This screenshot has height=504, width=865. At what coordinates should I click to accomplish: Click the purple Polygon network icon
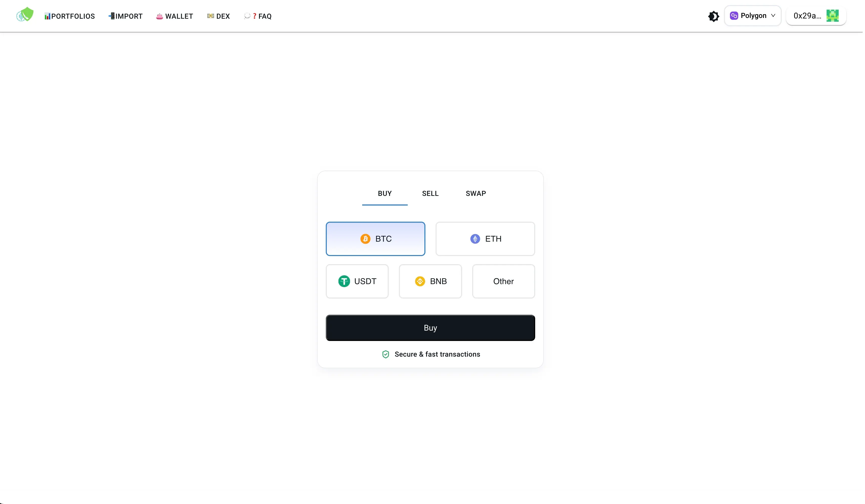(734, 15)
